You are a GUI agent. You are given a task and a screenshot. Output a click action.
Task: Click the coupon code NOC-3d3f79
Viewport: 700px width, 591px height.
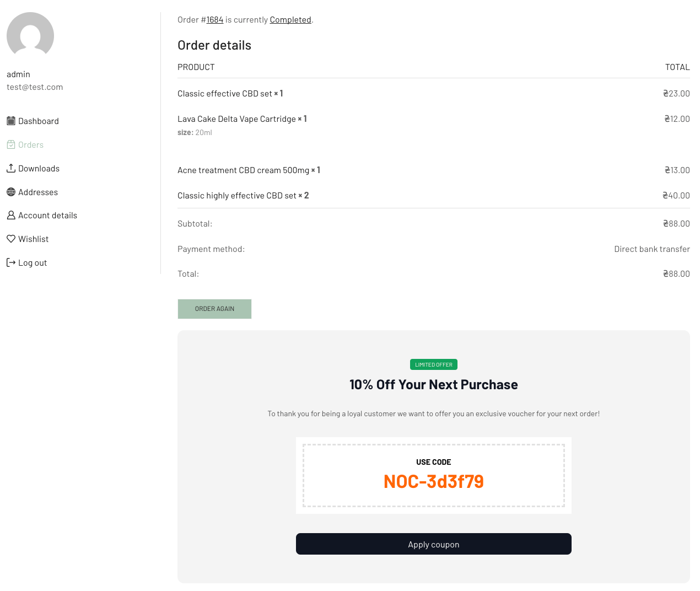point(433,482)
